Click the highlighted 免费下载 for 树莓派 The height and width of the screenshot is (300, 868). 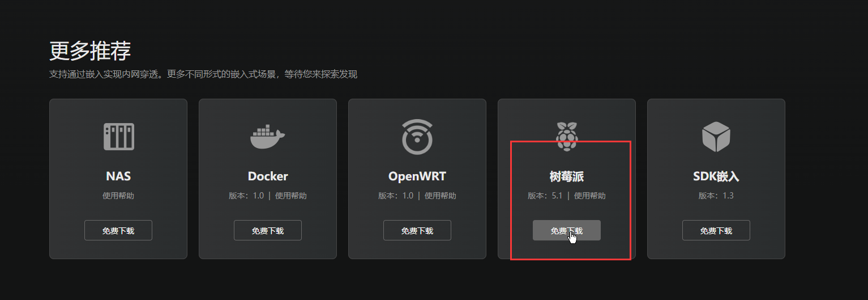click(567, 230)
